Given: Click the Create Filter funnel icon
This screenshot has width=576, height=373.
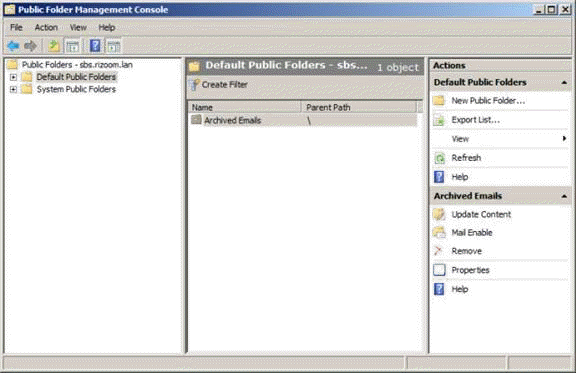Looking at the screenshot, I should coord(195,85).
